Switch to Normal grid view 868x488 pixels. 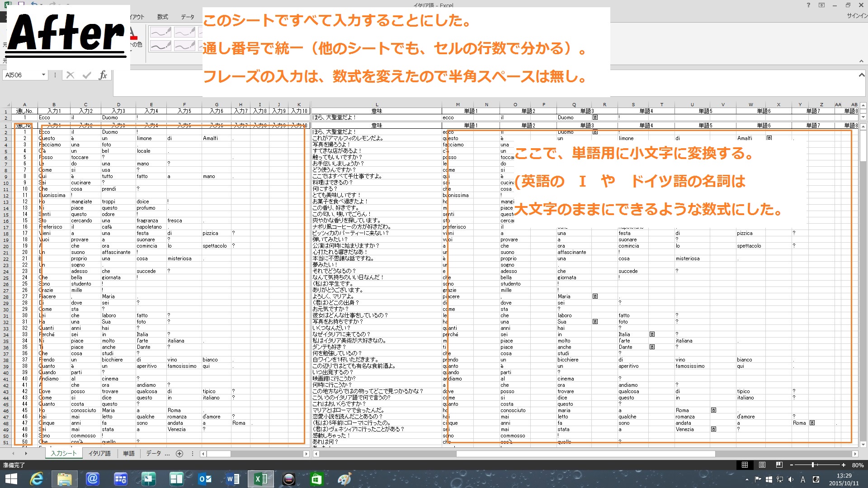(745, 465)
